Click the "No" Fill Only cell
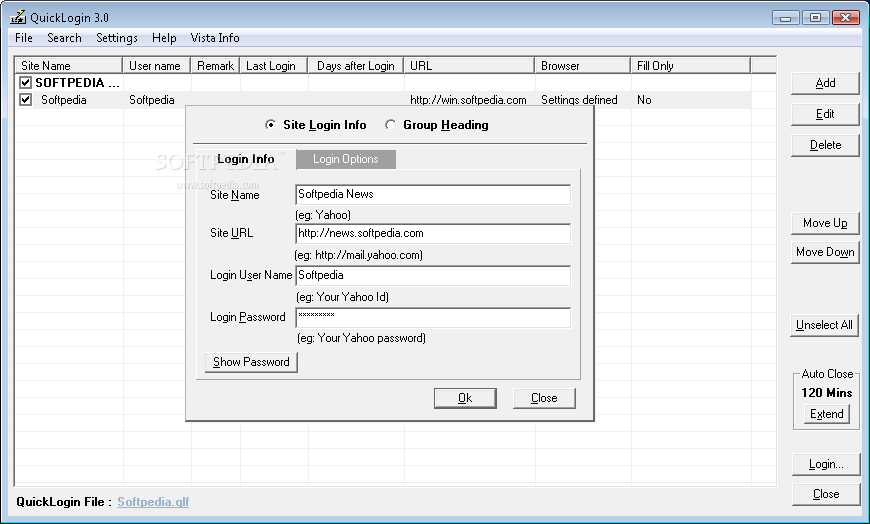 coord(644,100)
